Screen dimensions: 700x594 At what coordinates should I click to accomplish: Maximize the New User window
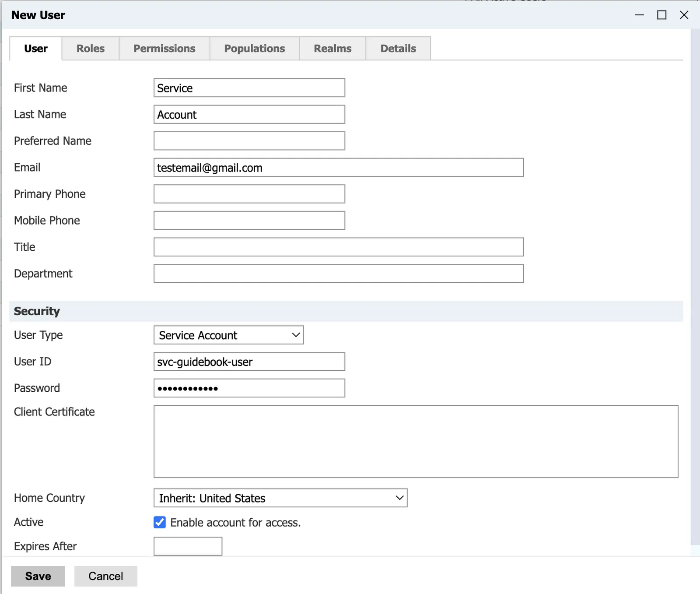coord(662,15)
